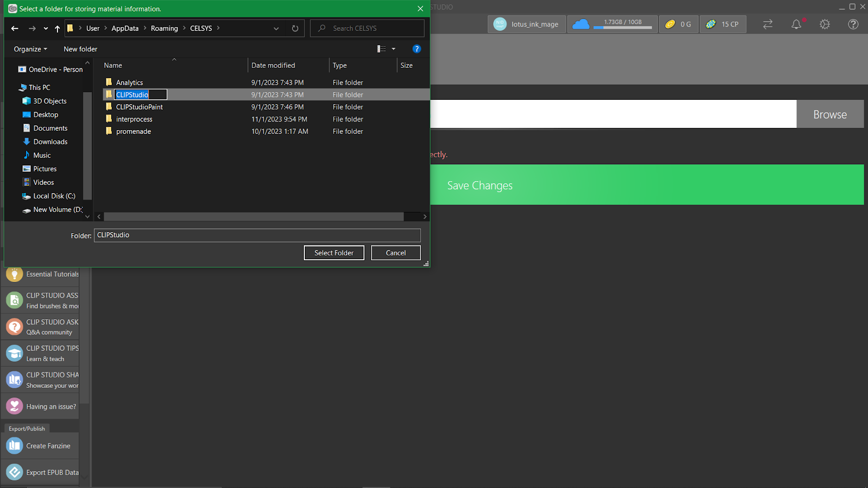The image size is (868, 488).
Task: Open lotus_ink_mage account profile
Action: coord(526,24)
